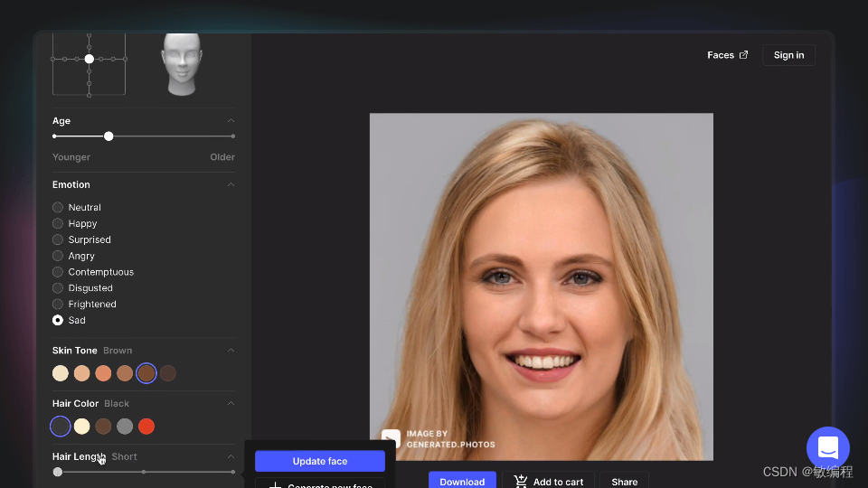The image size is (868, 488).
Task: Select the Neutral emotion
Action: tap(77, 208)
